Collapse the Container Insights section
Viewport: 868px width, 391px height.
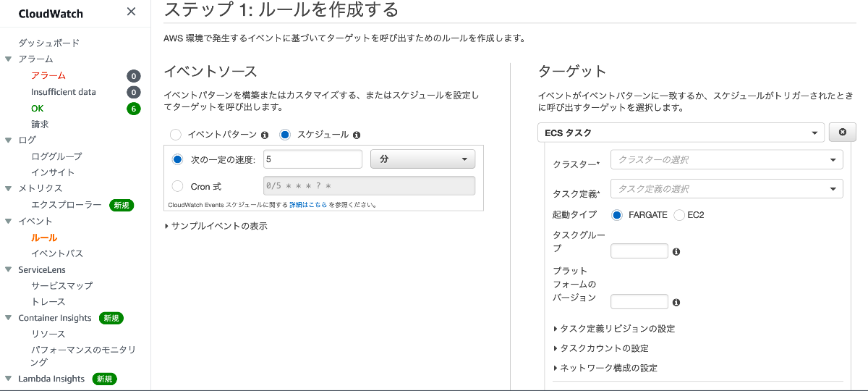point(8,318)
